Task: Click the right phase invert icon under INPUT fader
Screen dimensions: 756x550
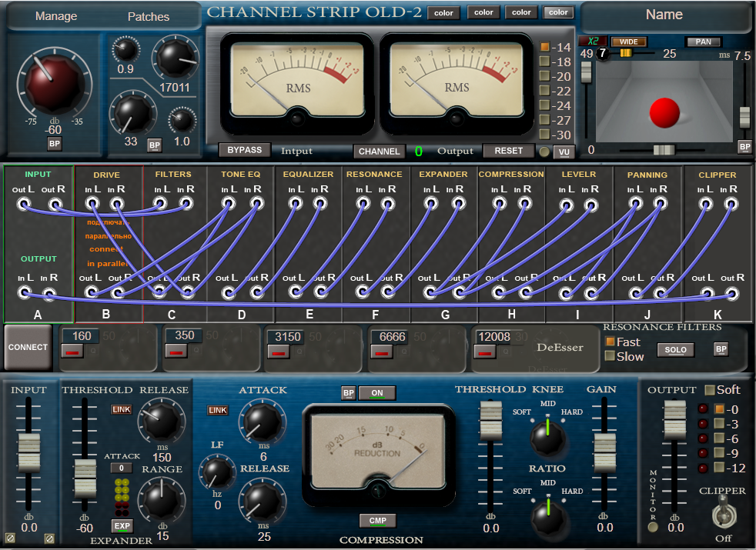Action: click(49, 538)
